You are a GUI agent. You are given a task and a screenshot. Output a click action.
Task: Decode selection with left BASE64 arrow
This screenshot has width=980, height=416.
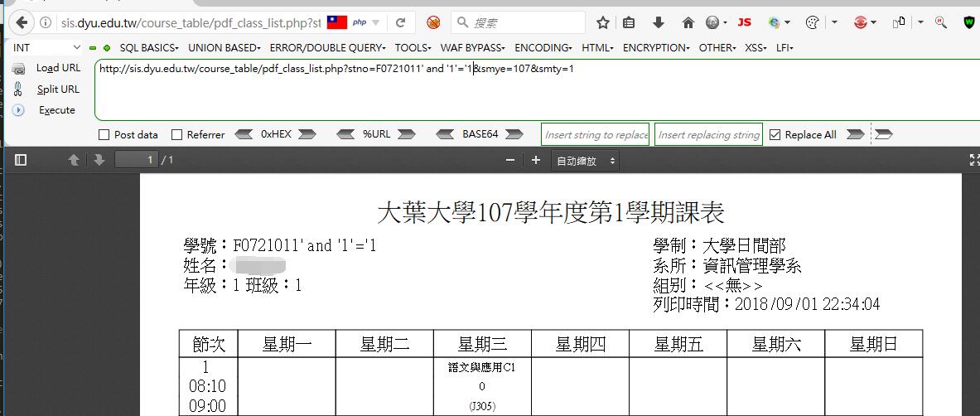(x=445, y=134)
